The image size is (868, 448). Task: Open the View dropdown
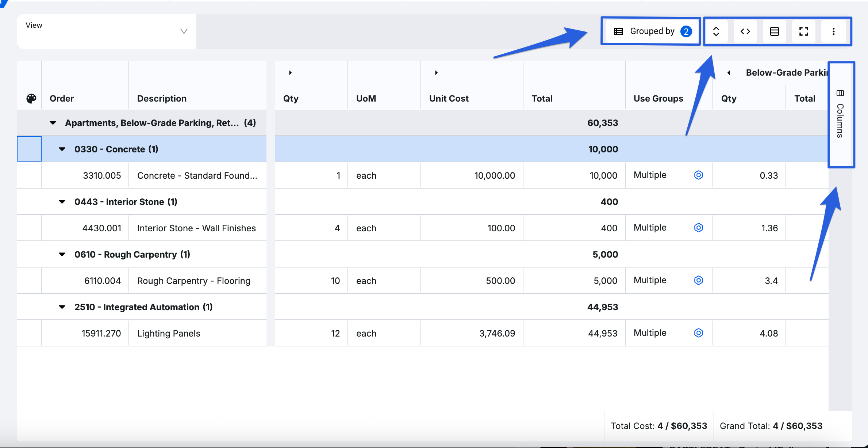click(x=107, y=31)
